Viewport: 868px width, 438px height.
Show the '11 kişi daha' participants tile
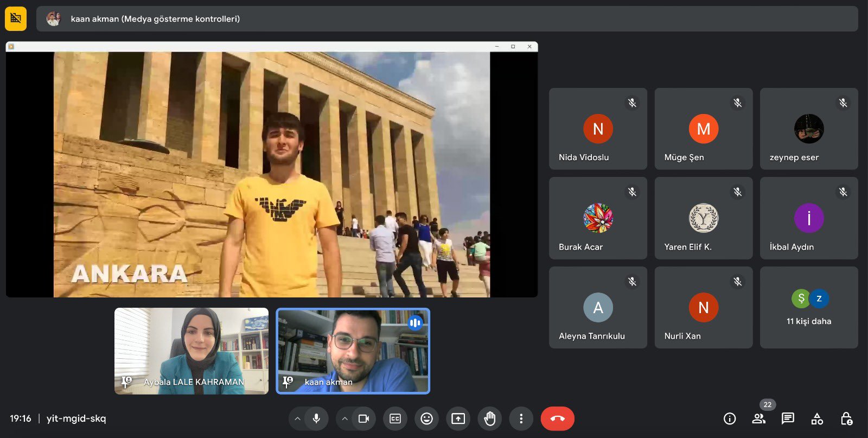(x=808, y=307)
